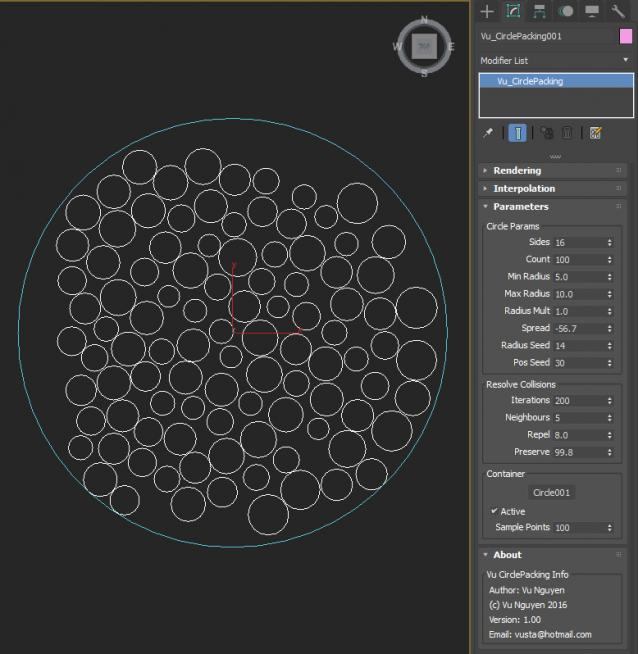Toggle the Active container checkbox

pos(494,511)
